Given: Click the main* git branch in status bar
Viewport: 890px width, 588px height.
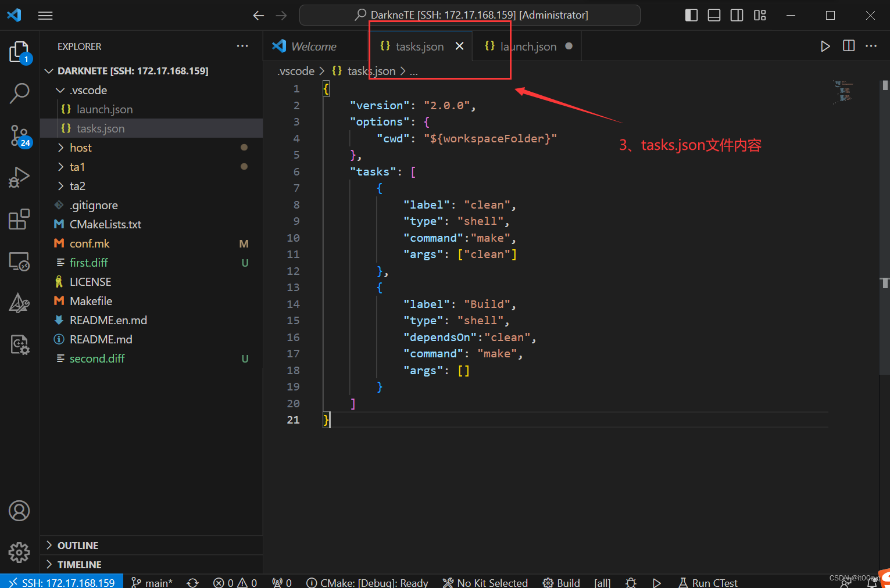Looking at the screenshot, I should [x=152, y=582].
